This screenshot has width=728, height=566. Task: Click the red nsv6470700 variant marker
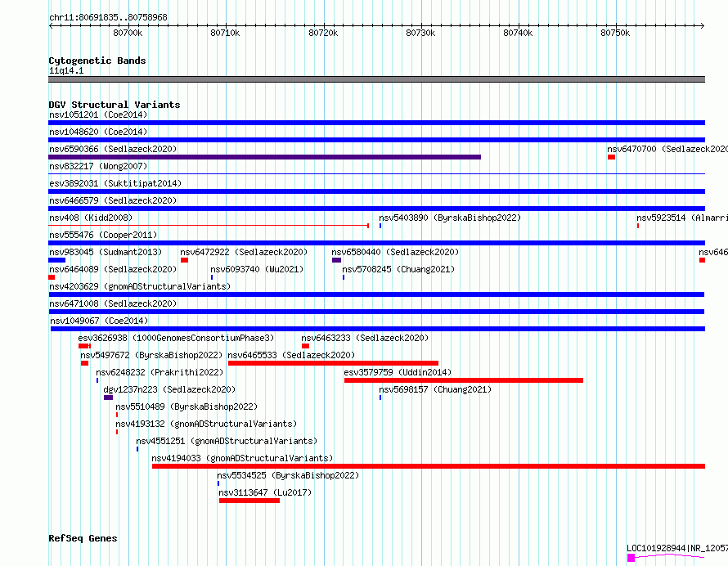pos(612,157)
